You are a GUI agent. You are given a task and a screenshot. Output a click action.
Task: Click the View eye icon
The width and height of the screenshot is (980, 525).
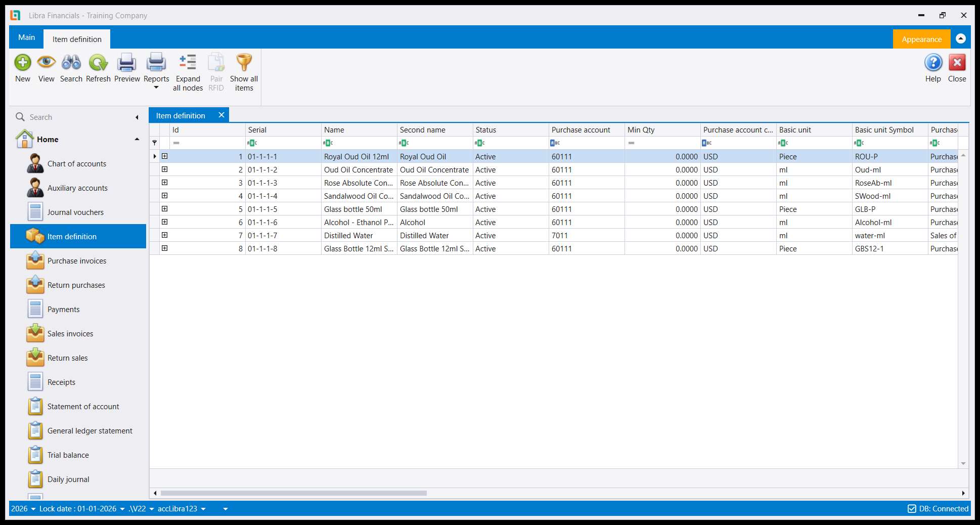click(x=46, y=68)
